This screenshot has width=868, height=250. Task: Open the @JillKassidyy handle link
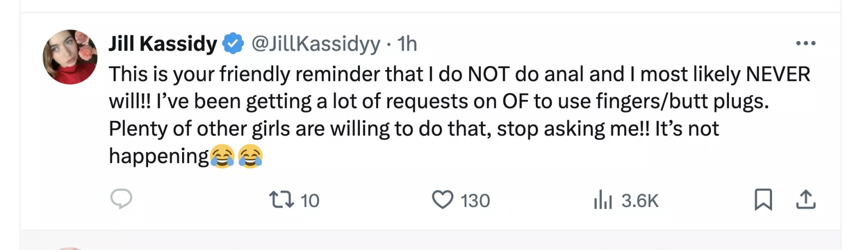tap(316, 44)
